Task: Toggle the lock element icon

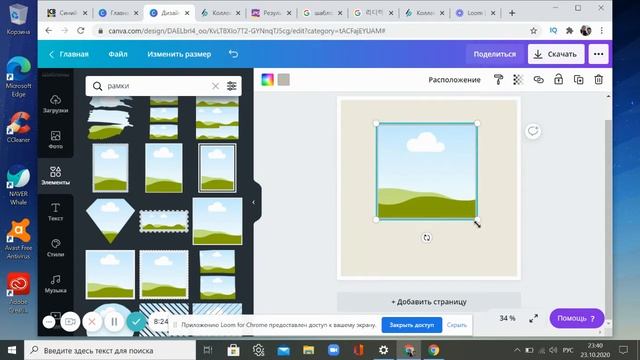Action: point(558,79)
